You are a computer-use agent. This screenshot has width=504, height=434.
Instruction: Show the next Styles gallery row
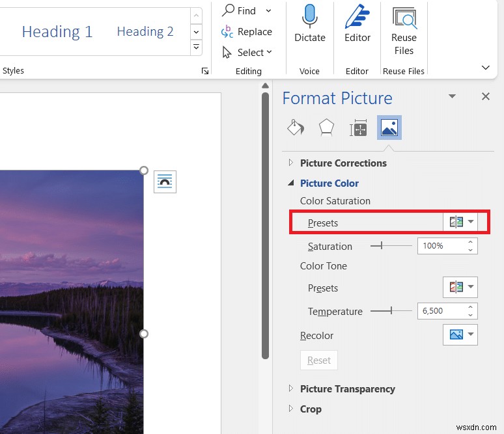(x=196, y=31)
